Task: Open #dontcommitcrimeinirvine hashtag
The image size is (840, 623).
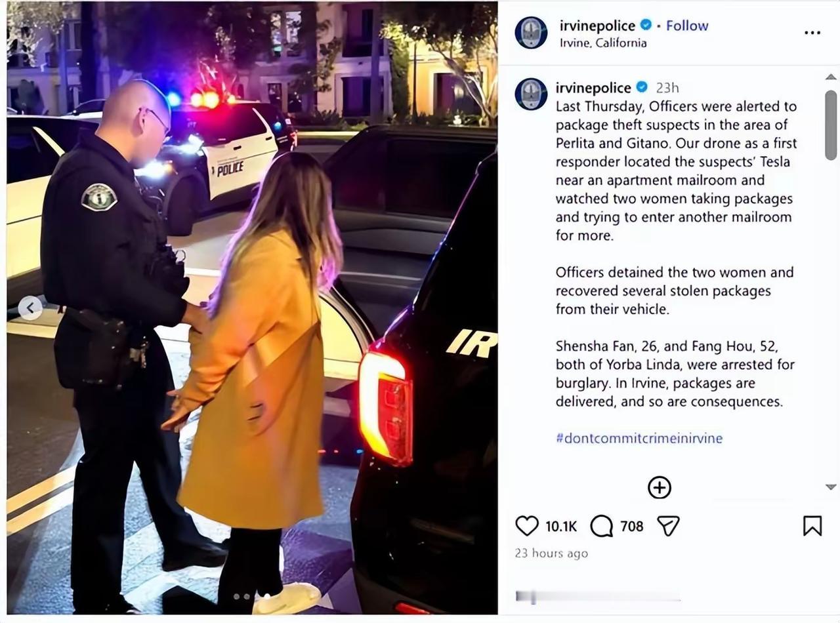Action: point(639,438)
